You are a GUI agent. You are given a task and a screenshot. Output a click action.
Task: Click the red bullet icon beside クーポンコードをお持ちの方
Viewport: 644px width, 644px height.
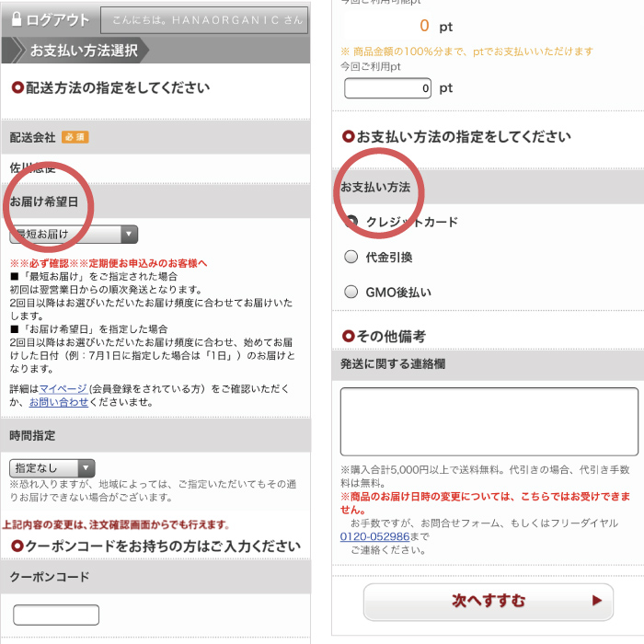tap(17, 546)
